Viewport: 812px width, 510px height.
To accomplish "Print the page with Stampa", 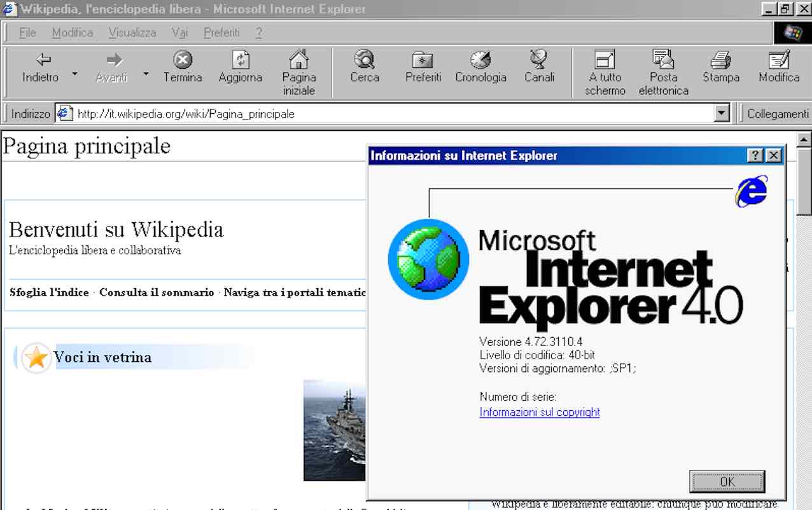I will coord(721,68).
